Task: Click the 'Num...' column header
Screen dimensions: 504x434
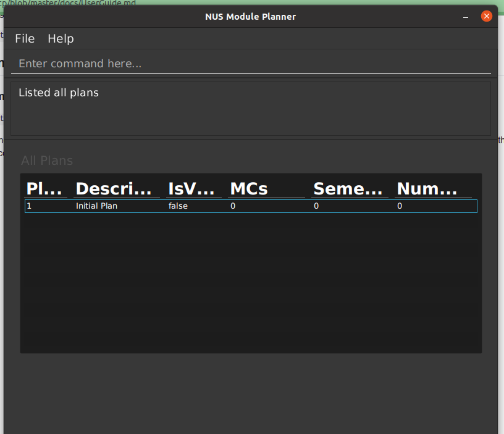Action: point(433,188)
